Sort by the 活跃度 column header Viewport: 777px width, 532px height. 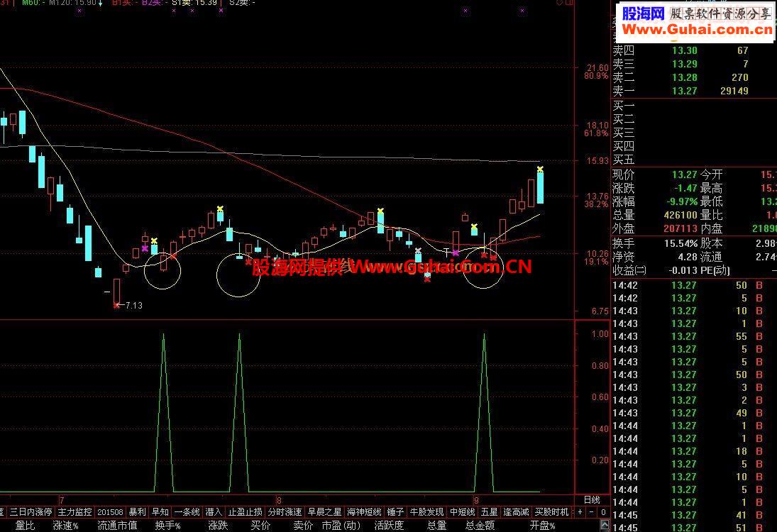[x=389, y=525]
